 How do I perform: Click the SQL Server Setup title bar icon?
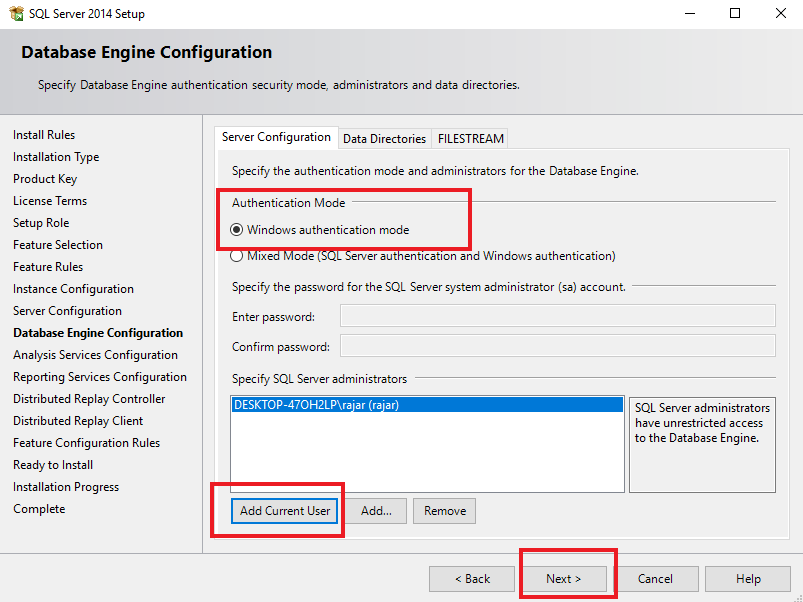click(x=16, y=13)
